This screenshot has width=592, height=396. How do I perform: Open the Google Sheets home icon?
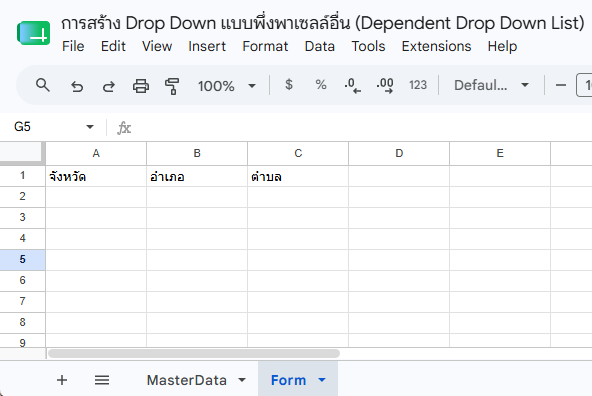click(34, 33)
